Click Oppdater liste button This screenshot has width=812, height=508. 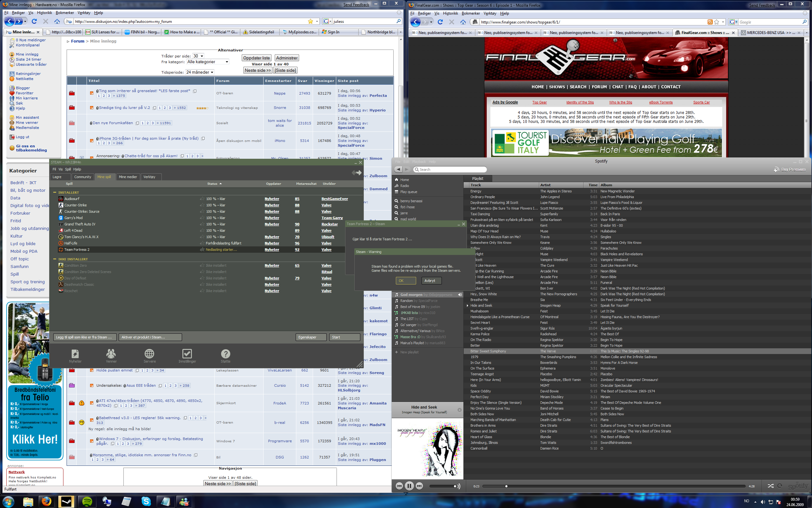click(257, 58)
